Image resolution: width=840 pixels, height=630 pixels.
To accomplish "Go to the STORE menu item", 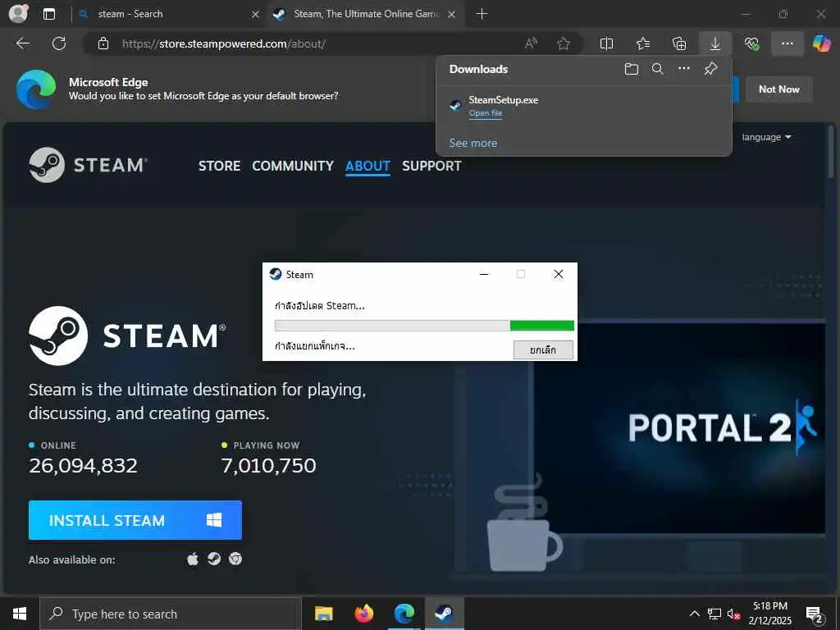I will pyautogui.click(x=219, y=166).
